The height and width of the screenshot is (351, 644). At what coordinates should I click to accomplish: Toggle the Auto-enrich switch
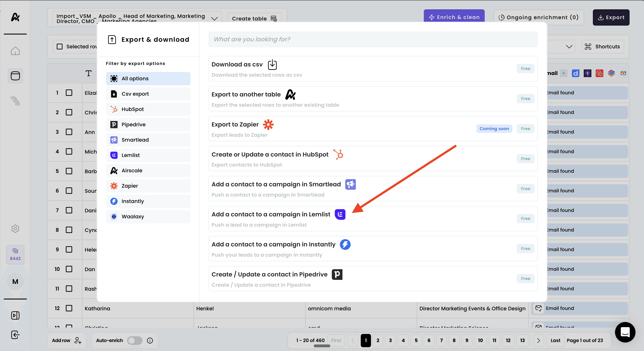135,340
